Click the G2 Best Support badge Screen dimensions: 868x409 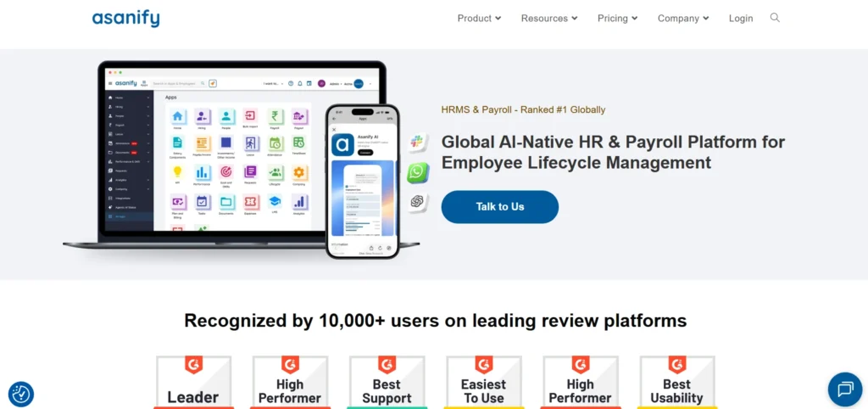387,382
